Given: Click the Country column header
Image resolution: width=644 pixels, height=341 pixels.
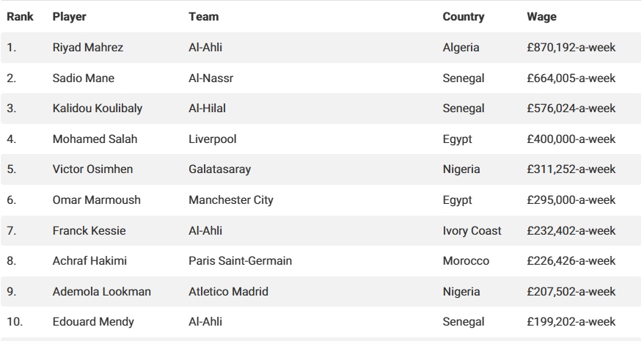Looking at the screenshot, I should [464, 16].
